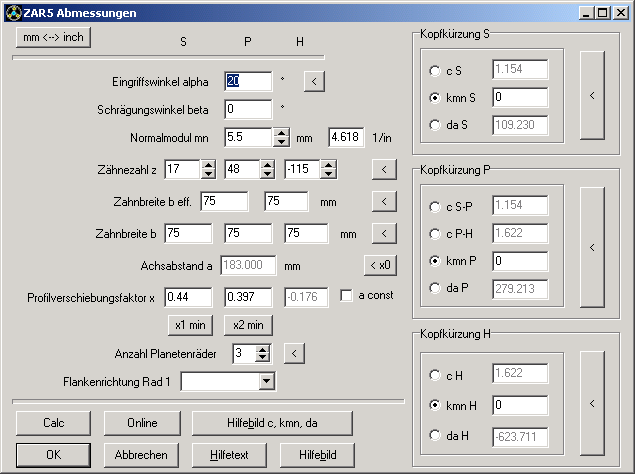This screenshot has width=635, height=474.
Task: Select the 'da P' radio button
Action: coord(434,289)
